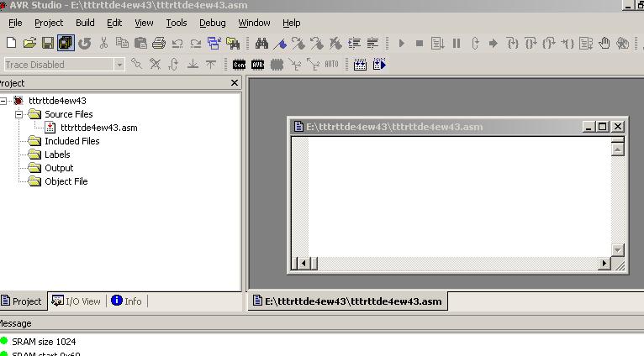Open the Edit menu
The height and width of the screenshot is (356, 644).
pyautogui.click(x=114, y=23)
